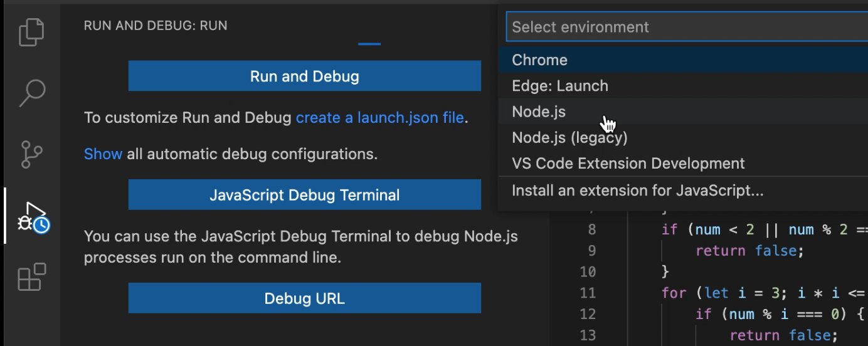Click the 'if (num % i === 0)' line

tap(781, 313)
